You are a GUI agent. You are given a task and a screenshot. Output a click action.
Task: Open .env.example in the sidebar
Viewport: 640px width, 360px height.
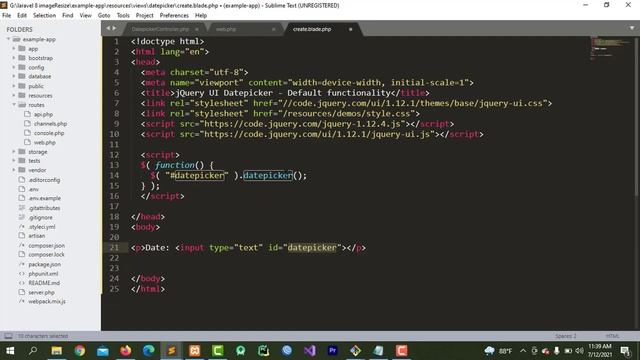click(44, 198)
